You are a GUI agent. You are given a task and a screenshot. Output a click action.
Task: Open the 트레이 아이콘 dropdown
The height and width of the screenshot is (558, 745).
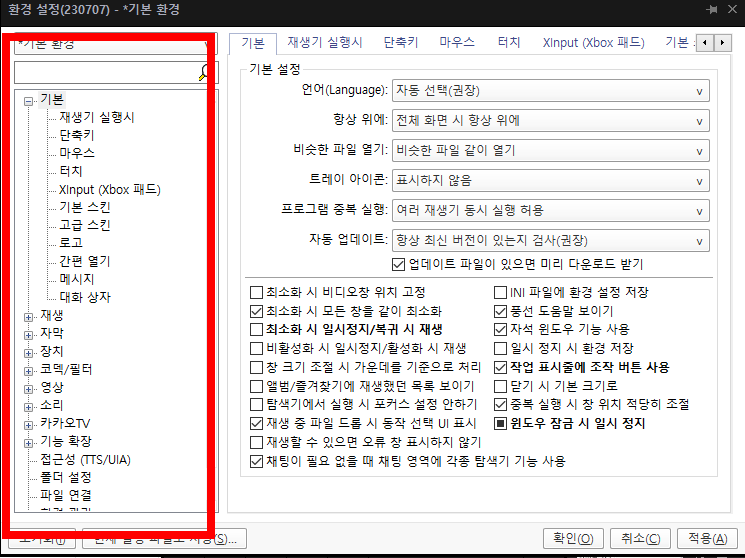click(x=551, y=181)
